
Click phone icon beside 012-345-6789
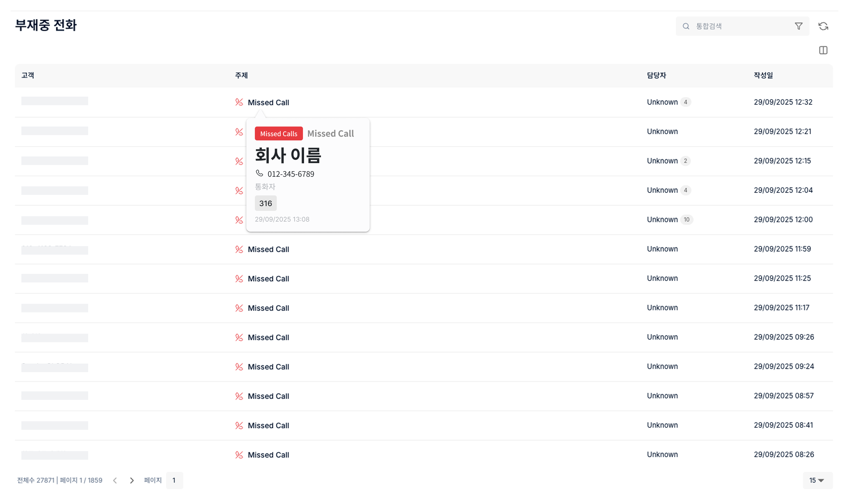(x=259, y=174)
